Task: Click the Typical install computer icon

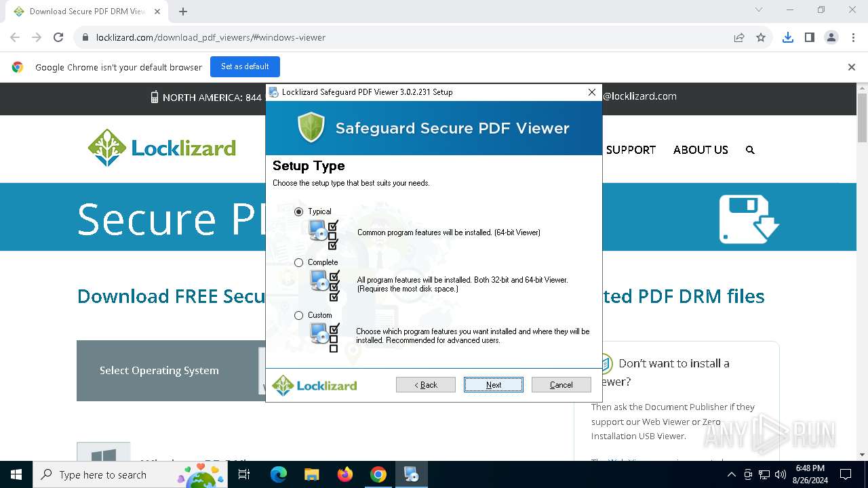Action: point(324,235)
